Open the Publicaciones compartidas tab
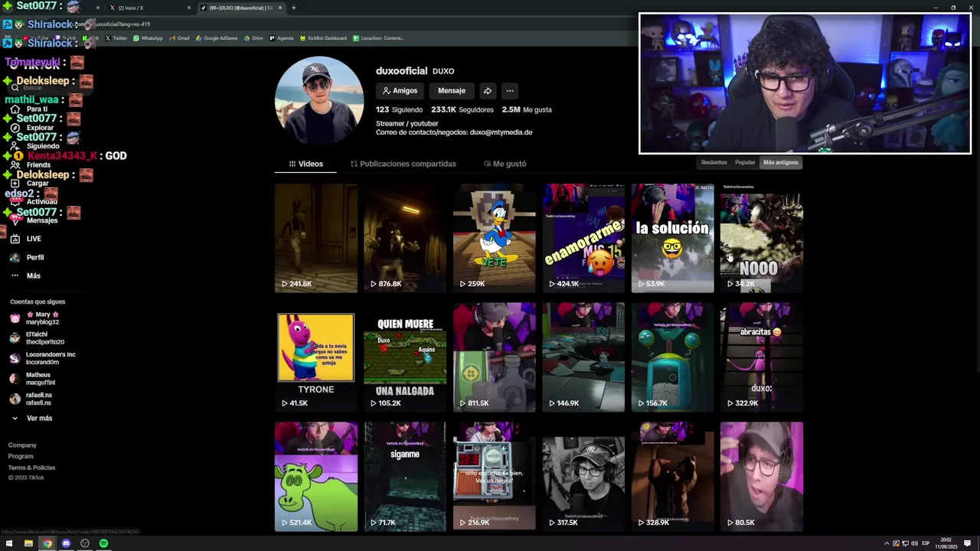The image size is (980, 551). point(403,164)
